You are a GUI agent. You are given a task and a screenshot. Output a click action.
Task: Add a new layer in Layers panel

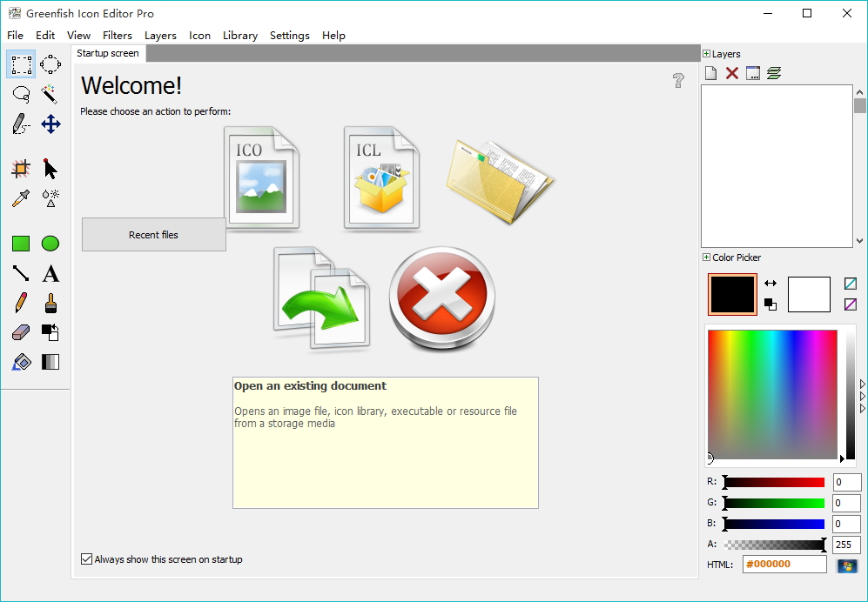tap(710, 73)
